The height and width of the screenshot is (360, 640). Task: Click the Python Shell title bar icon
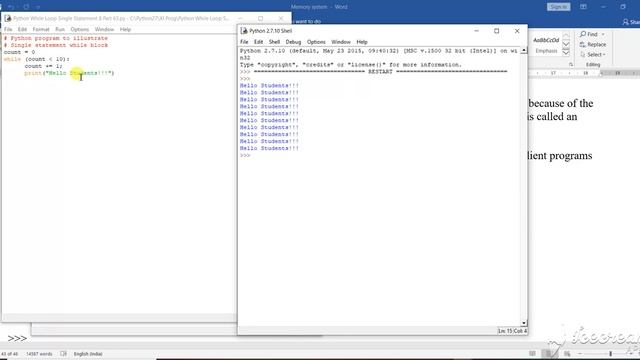tap(244, 31)
